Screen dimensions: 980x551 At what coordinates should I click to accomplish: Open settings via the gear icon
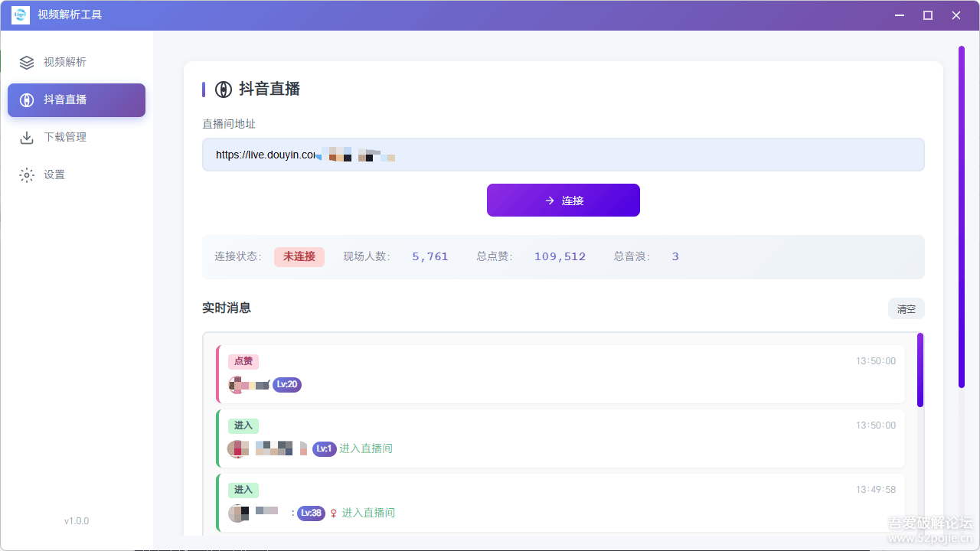[x=27, y=174]
